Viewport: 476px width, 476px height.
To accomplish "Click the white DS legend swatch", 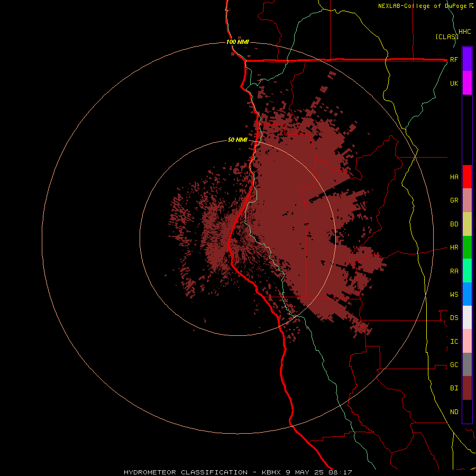I will [467, 317].
